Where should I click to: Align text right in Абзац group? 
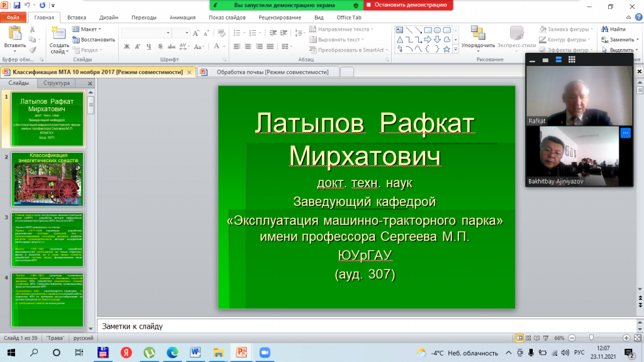(x=259, y=47)
